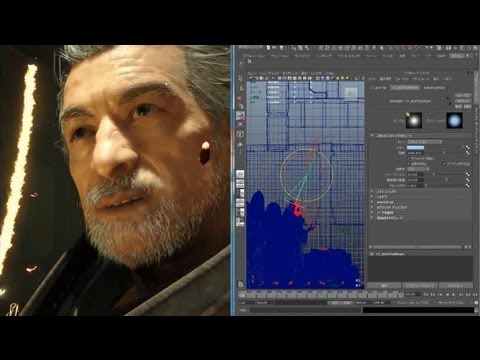Switch to the selected spotlight shape node tab
The image size is (483, 363).
point(405,88)
